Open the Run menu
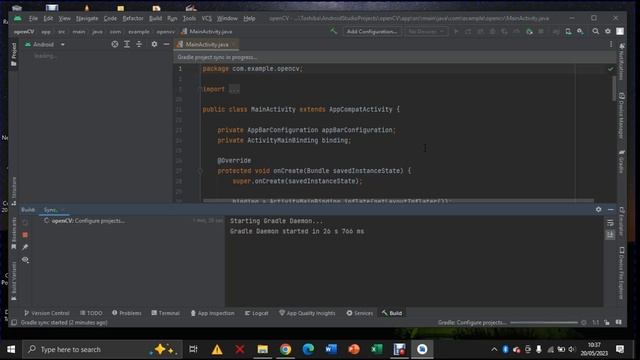Viewport: 640px width, 360px height. point(172,18)
